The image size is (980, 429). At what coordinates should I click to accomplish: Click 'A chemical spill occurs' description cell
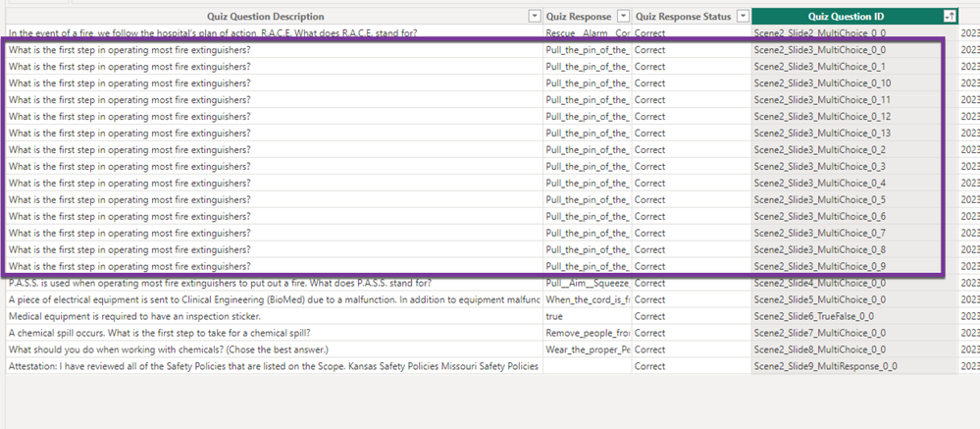pyautogui.click(x=274, y=334)
